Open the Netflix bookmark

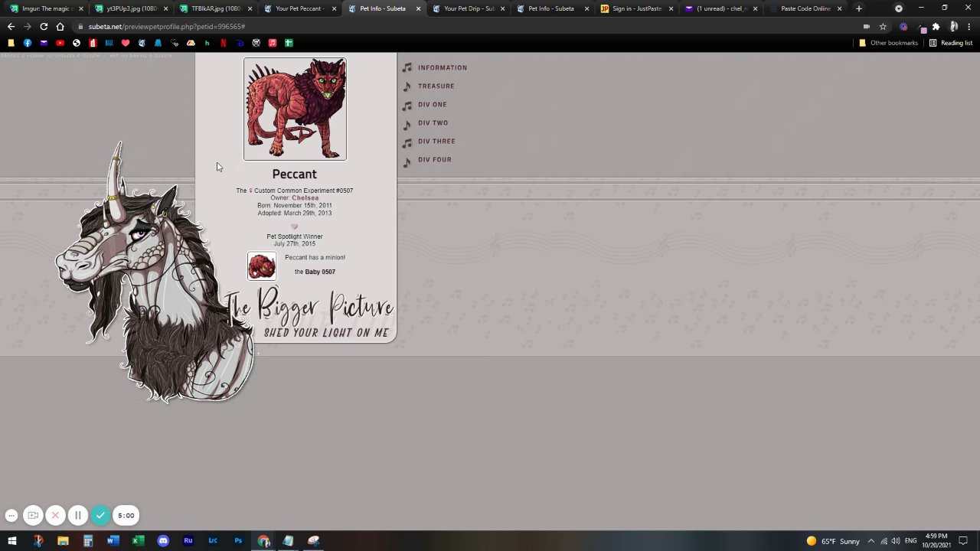[x=223, y=43]
